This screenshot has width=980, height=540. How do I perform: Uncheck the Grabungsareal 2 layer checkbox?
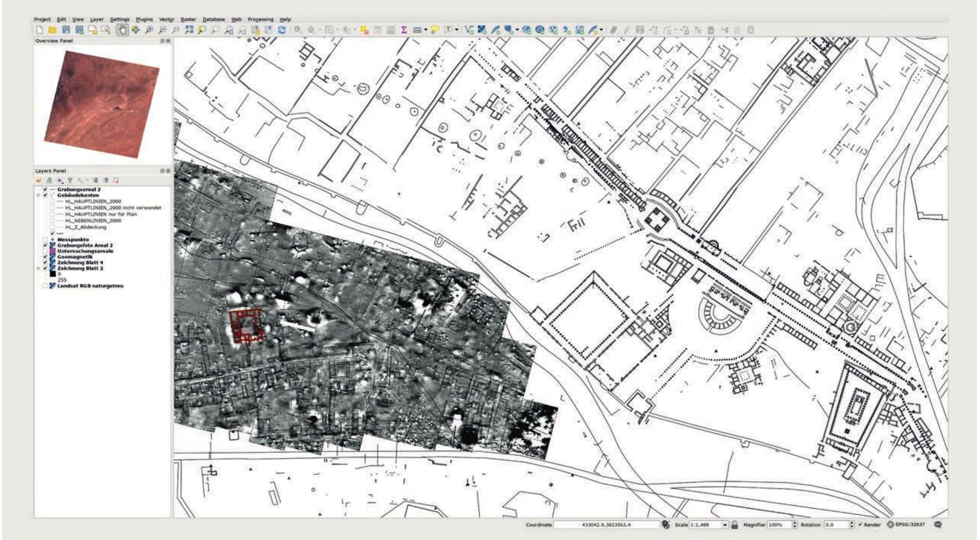[x=45, y=189]
